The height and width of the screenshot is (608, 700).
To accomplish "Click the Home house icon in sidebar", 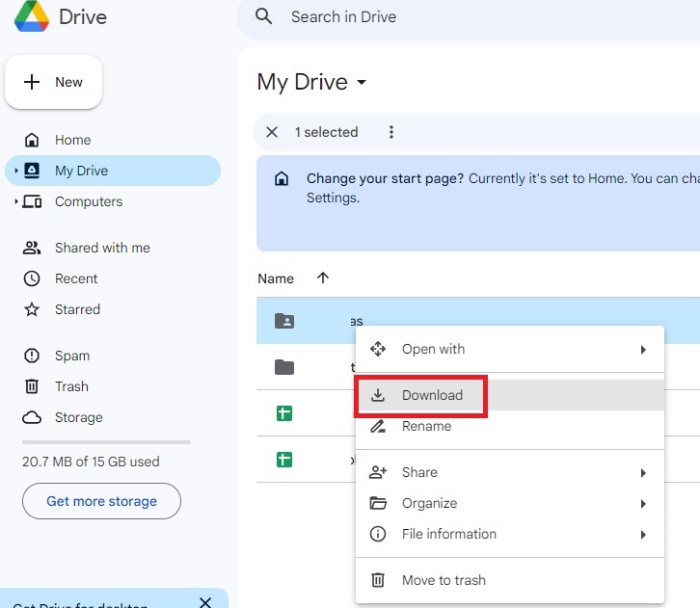I will tap(32, 140).
